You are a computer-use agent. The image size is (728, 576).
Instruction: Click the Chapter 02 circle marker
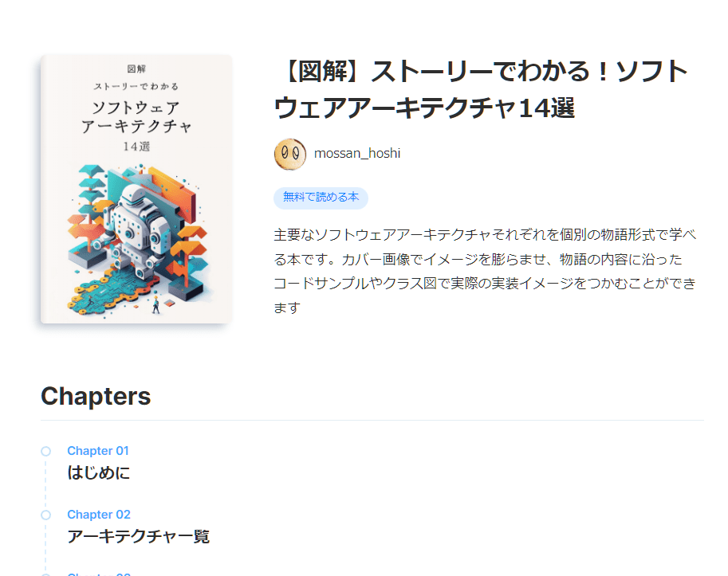click(45, 515)
